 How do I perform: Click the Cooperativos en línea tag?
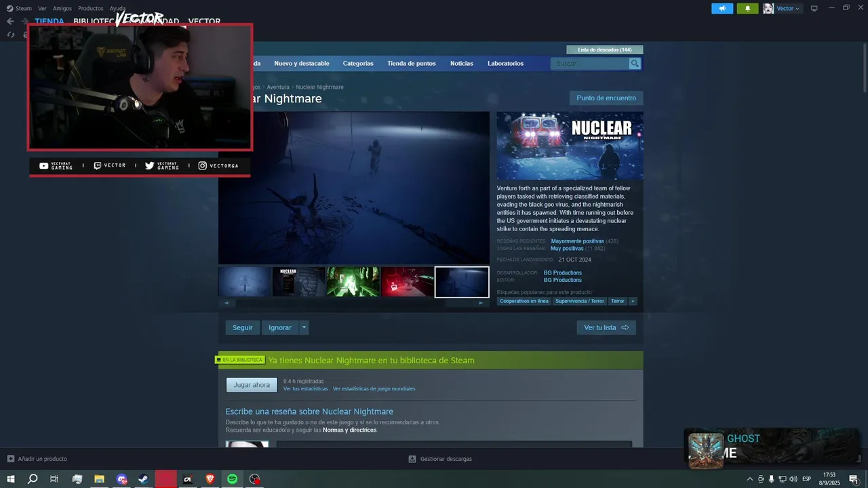point(524,301)
